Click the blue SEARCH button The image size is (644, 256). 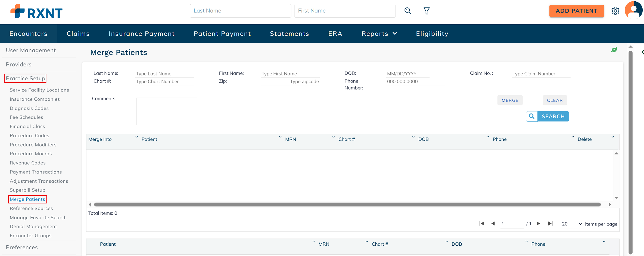[553, 117]
